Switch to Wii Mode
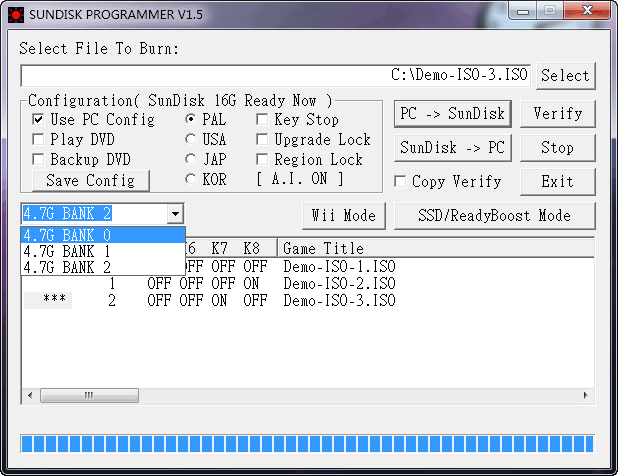 tap(344, 216)
